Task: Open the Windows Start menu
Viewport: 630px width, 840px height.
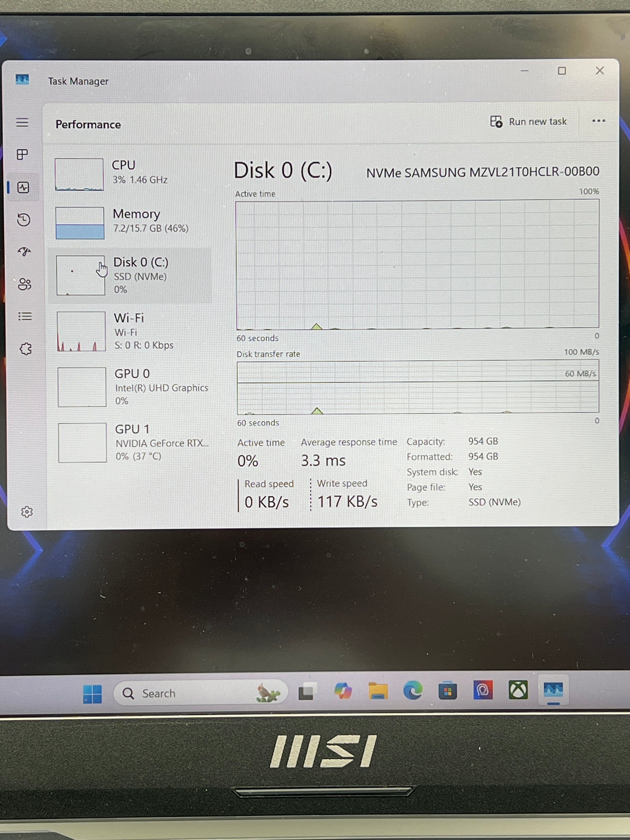Action: click(x=92, y=694)
